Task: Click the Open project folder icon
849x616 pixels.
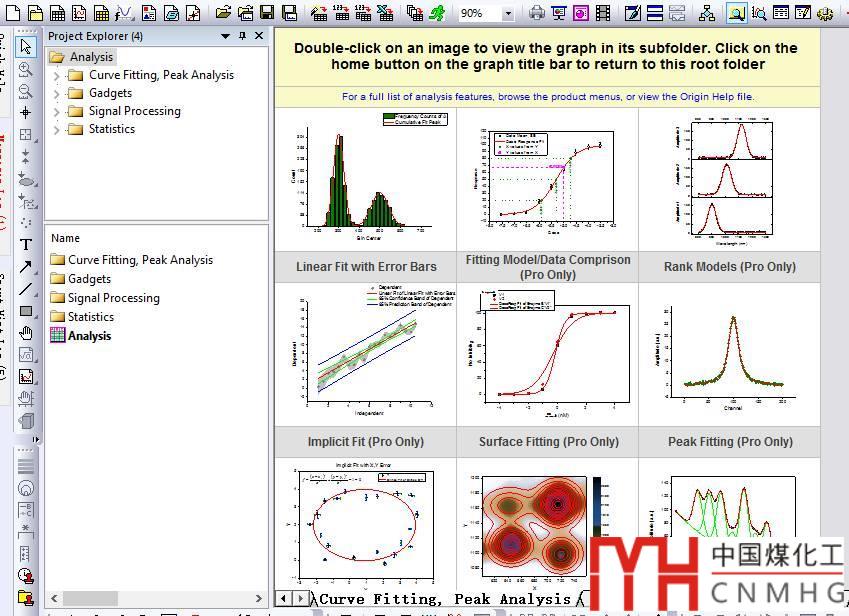Action: click(223, 13)
